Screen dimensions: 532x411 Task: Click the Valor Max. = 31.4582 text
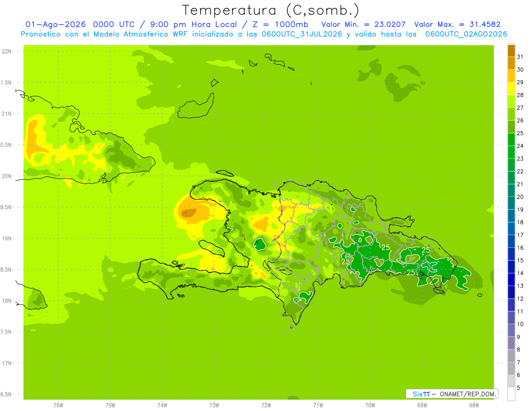tap(457, 24)
